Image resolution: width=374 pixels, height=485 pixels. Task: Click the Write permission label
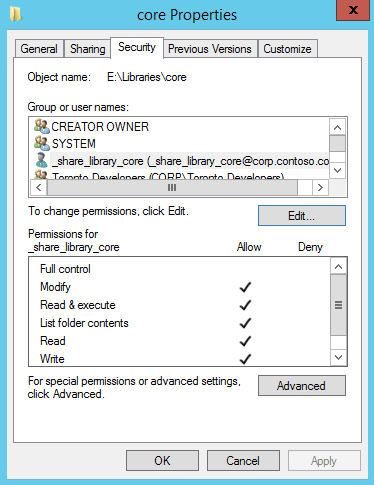click(x=52, y=359)
